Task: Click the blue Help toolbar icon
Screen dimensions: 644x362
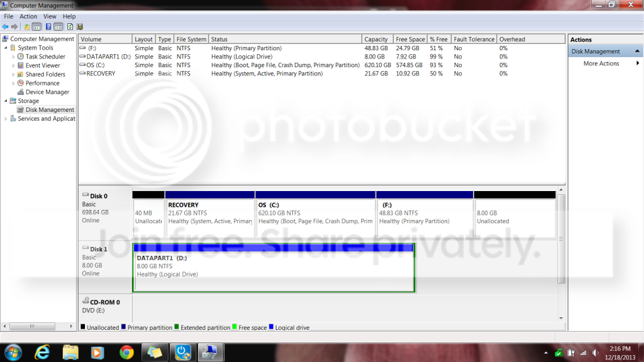Action: [x=48, y=26]
